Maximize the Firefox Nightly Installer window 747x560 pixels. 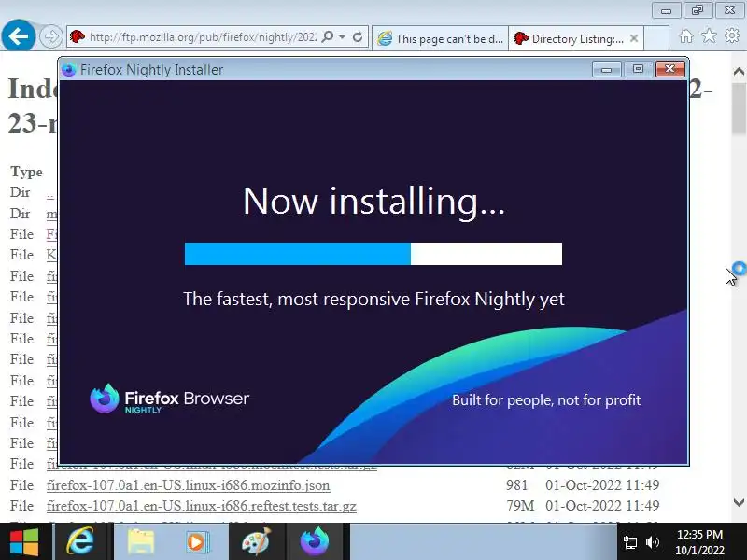[639, 69]
